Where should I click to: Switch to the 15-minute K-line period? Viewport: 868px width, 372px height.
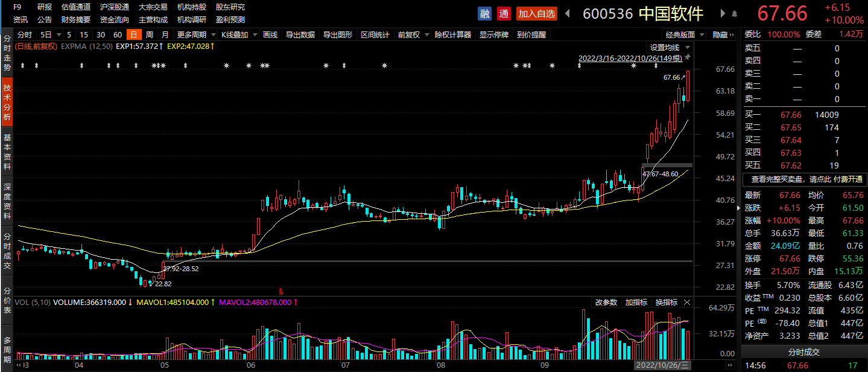84,35
